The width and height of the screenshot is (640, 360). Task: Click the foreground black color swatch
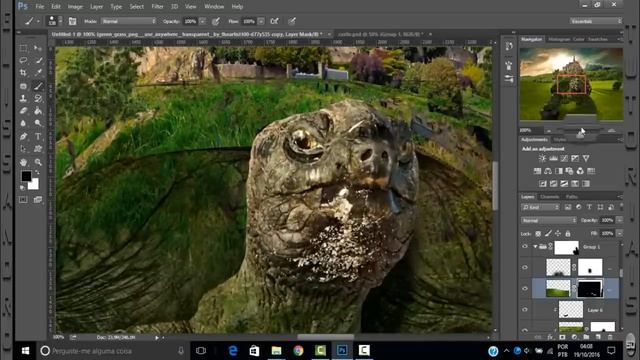click(26, 176)
